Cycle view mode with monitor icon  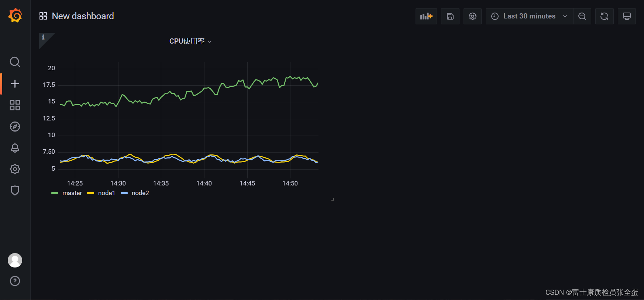pos(627,16)
